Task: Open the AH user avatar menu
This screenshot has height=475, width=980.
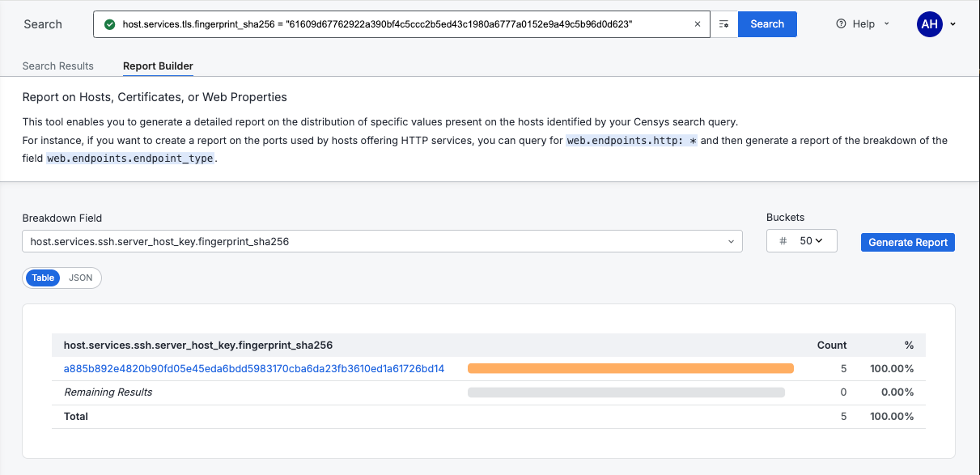Action: tap(929, 24)
